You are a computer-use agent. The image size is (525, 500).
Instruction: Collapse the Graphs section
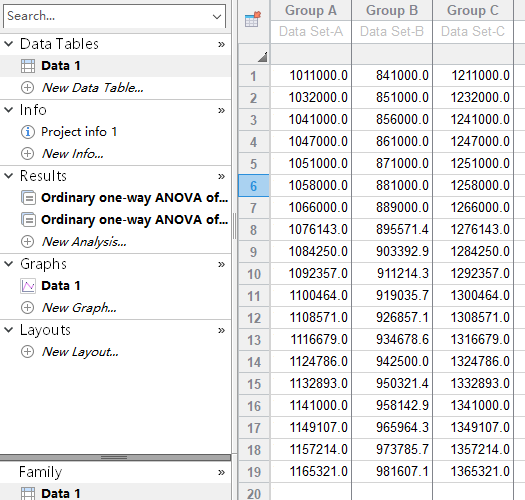[8, 264]
